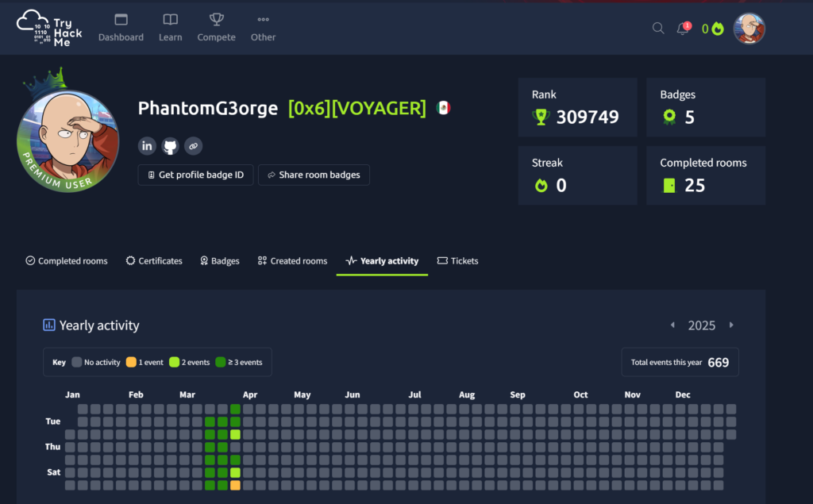Select the Yearly activity tab

[x=382, y=261]
